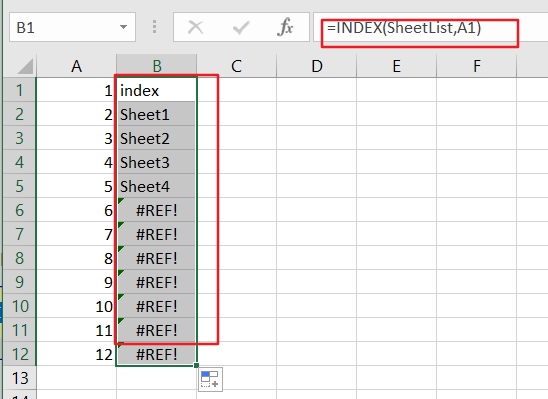Click cell containing 'Sheet4'

(156, 186)
